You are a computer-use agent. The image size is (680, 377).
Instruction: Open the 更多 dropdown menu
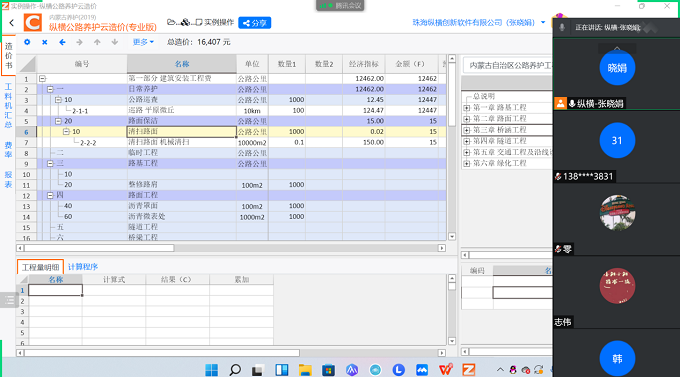[143, 42]
